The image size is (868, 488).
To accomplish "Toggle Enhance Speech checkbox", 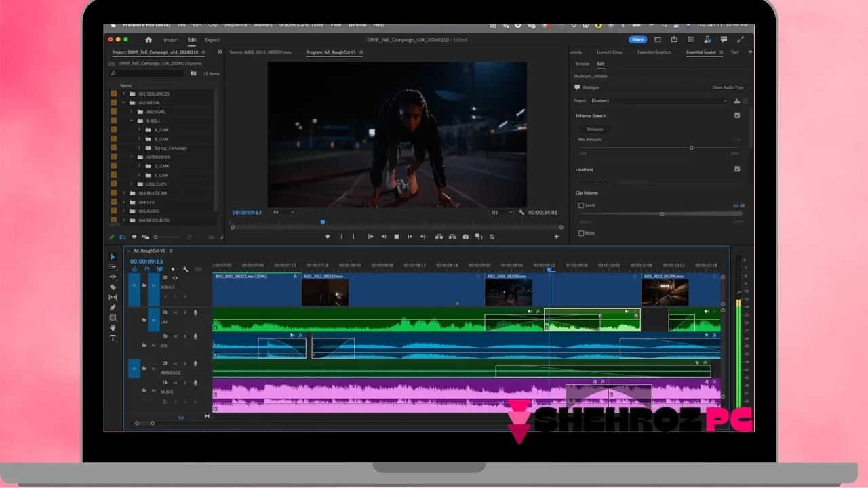I will coord(737,115).
